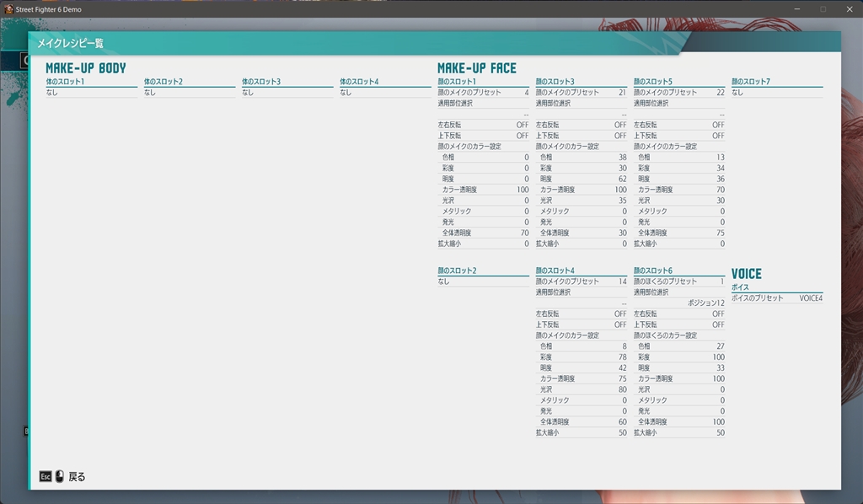Click 左右反転 OFF in 顔のスロット6
This screenshot has width=863, height=504.
(x=679, y=314)
